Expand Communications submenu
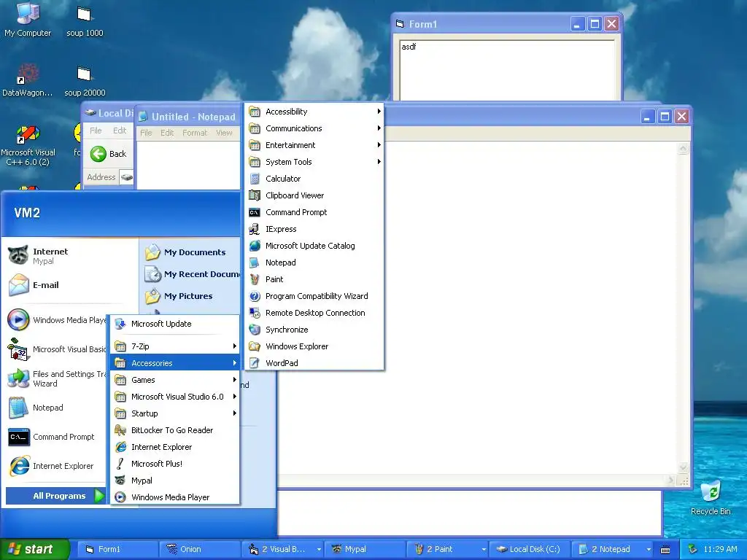The height and width of the screenshot is (560, 747). [314, 128]
